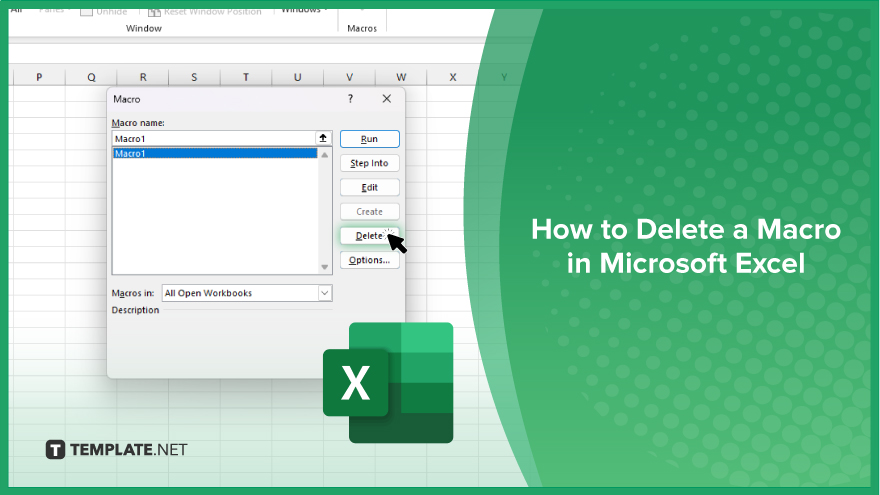Select column U header
This screenshot has width=880, height=495.
coord(297,77)
